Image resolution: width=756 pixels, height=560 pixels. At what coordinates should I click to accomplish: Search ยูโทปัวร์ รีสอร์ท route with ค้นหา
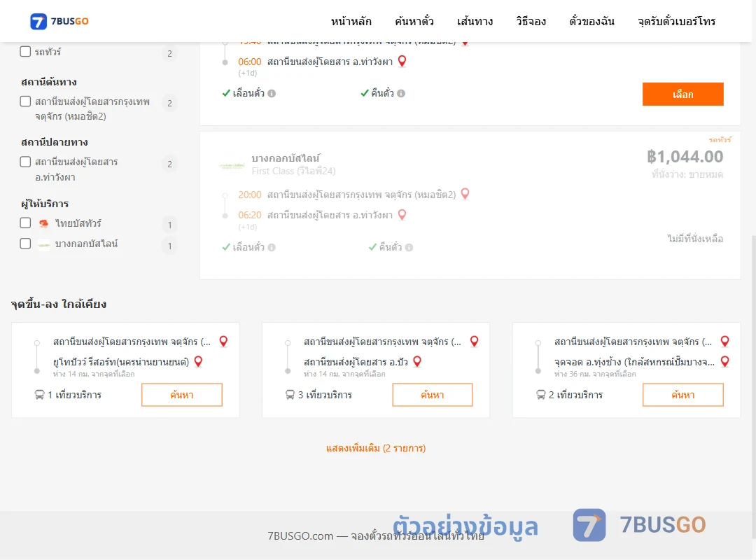click(x=182, y=395)
